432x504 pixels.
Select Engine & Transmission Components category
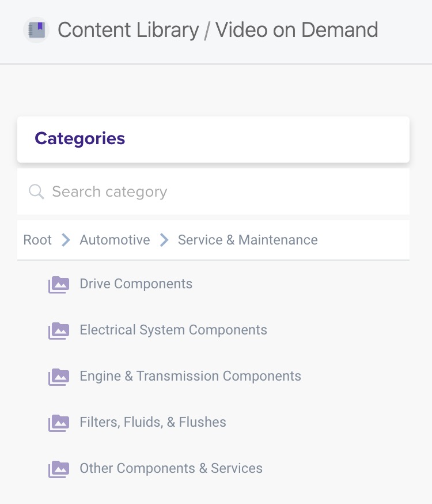pos(190,376)
